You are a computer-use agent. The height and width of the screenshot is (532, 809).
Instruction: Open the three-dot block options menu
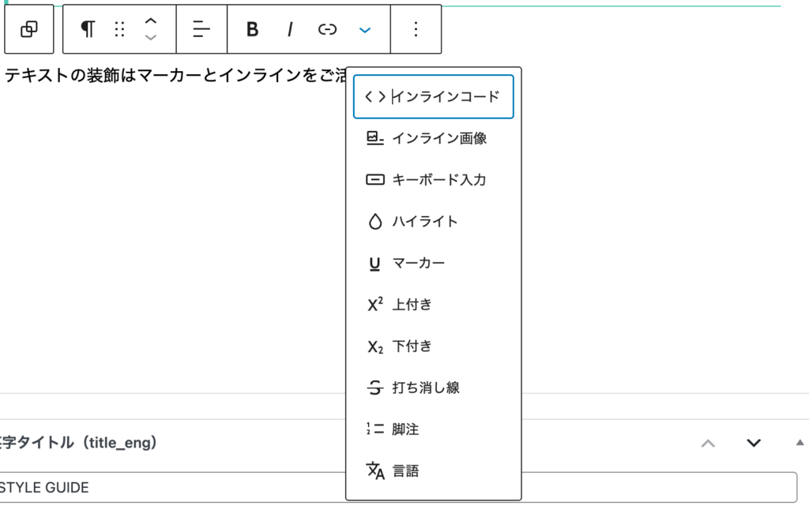416,29
